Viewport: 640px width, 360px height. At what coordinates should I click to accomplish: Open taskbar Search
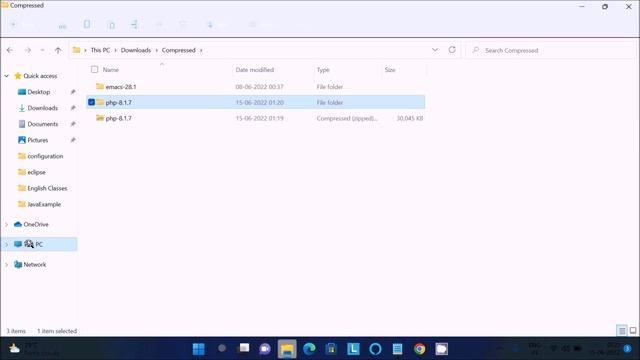[222, 348]
